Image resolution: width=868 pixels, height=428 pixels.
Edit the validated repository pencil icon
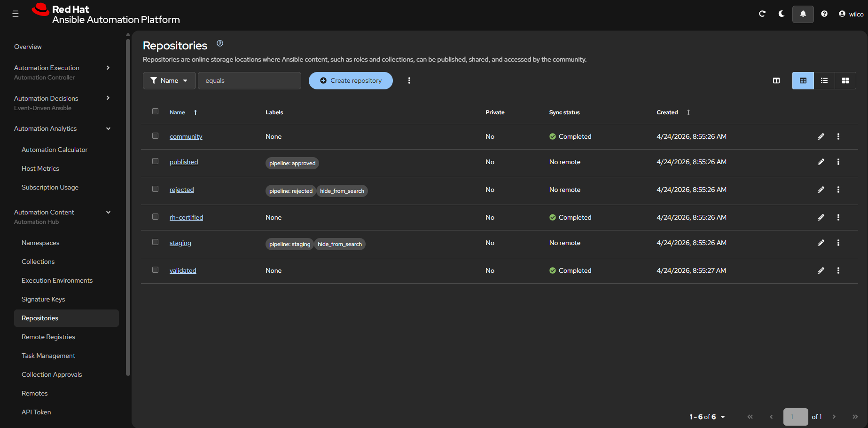coord(821,270)
